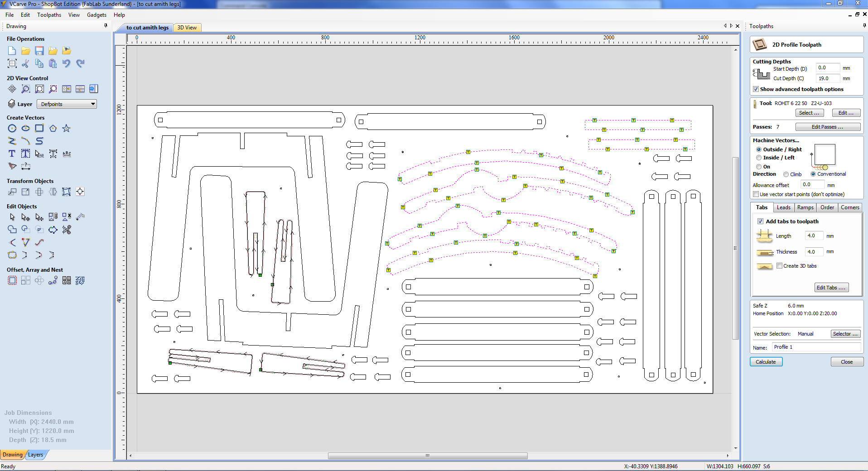This screenshot has height=471, width=868.
Task: Open the Align Objects tool
Action: pos(80,192)
